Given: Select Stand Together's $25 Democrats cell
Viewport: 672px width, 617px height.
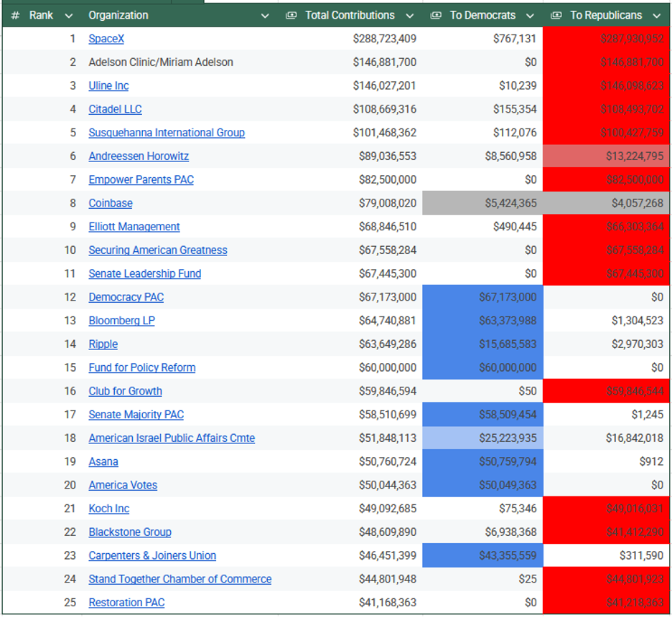Looking at the screenshot, I should [x=482, y=579].
